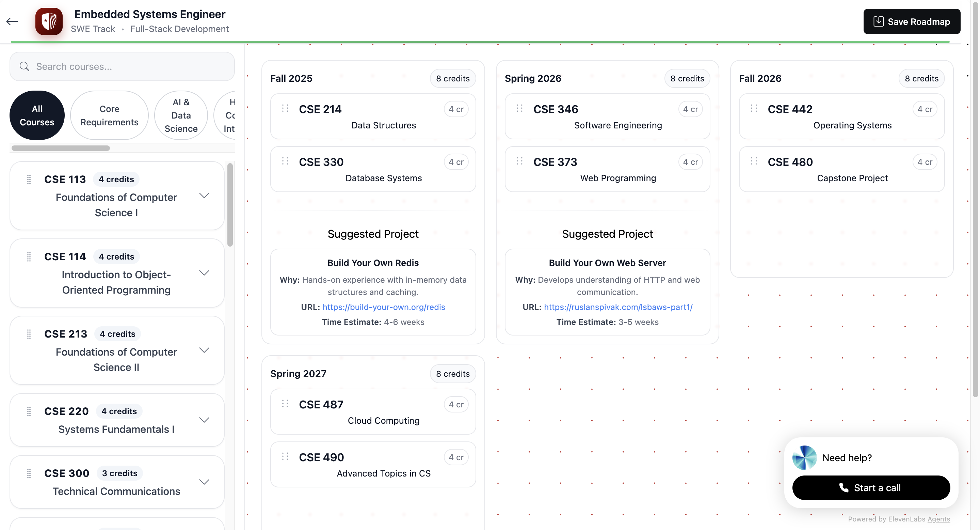Expand CSE 114 course chevron

(204, 273)
